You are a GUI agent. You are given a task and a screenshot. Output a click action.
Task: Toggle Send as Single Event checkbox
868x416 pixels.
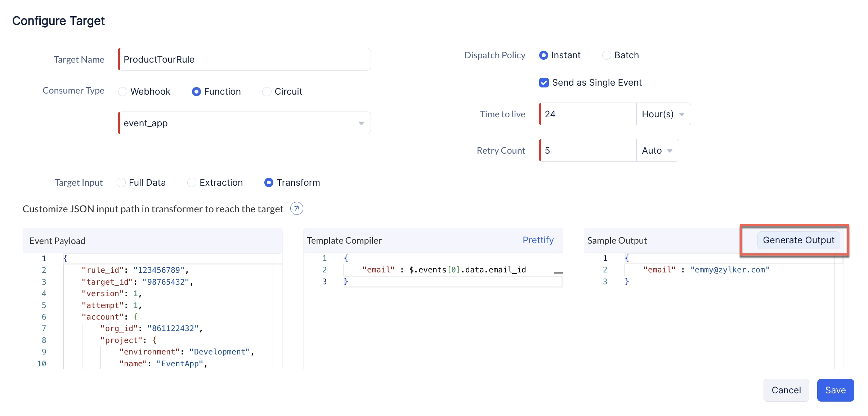[x=544, y=82]
